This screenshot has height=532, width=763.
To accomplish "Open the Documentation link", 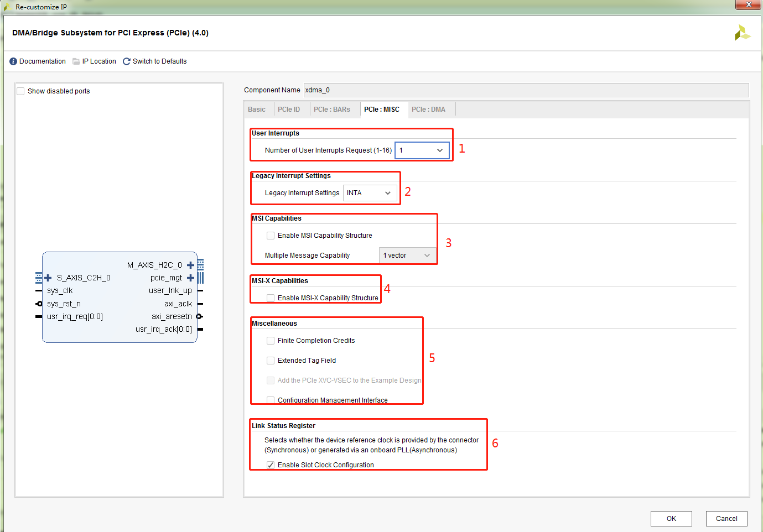I will coord(43,61).
